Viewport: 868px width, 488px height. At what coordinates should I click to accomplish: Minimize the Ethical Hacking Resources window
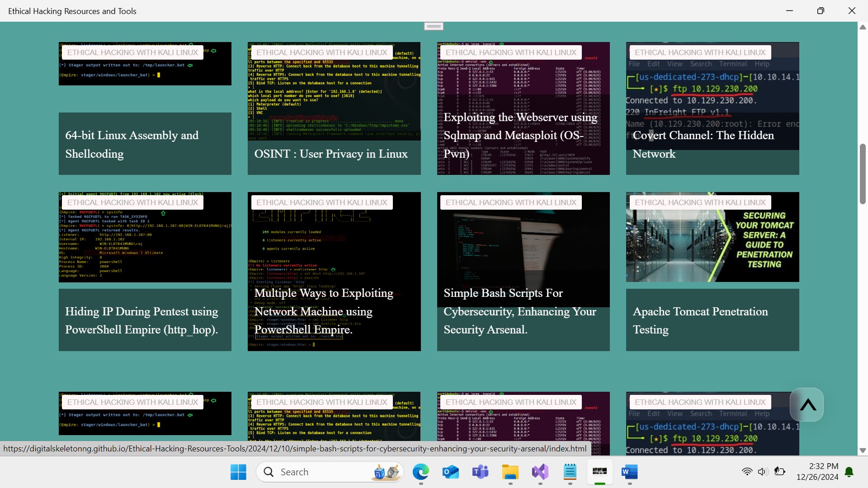790,11
